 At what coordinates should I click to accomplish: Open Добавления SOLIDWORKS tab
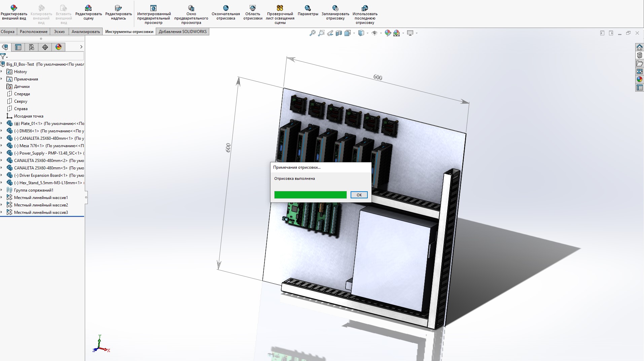(x=183, y=32)
